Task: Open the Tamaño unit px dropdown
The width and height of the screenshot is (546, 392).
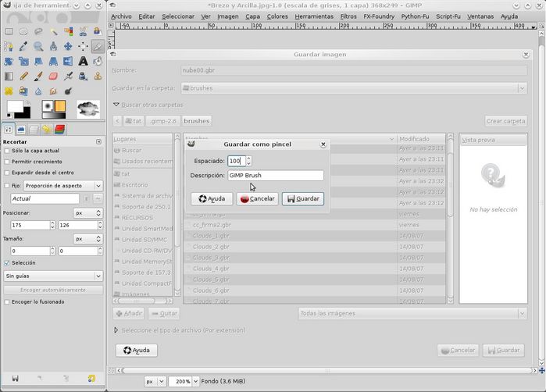Action: click(x=88, y=239)
